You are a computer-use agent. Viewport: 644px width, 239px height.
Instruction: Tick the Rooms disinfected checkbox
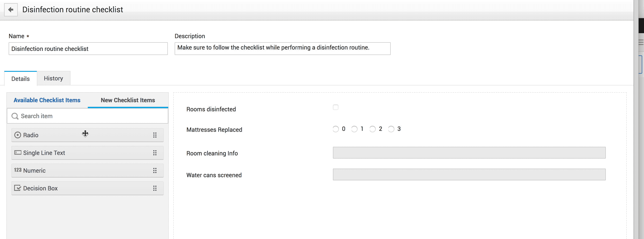pyautogui.click(x=335, y=107)
